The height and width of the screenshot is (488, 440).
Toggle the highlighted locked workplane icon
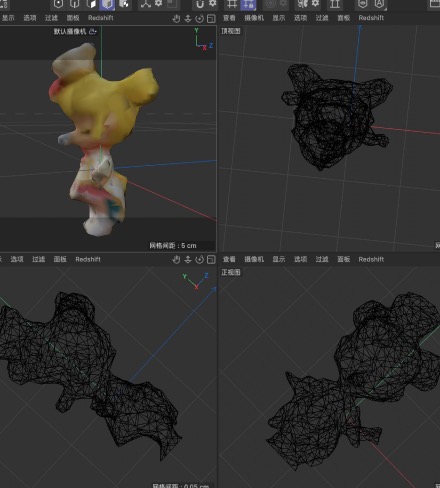tap(248, 4)
